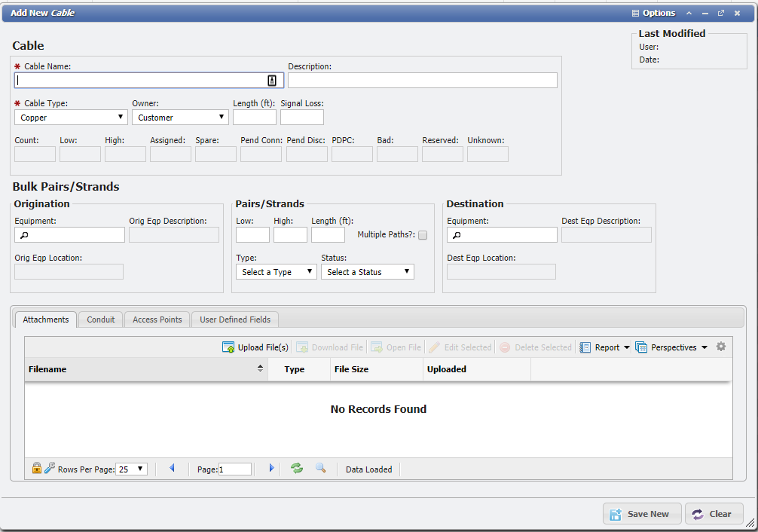Click the Save New button
758x532 pixels.
click(x=642, y=514)
